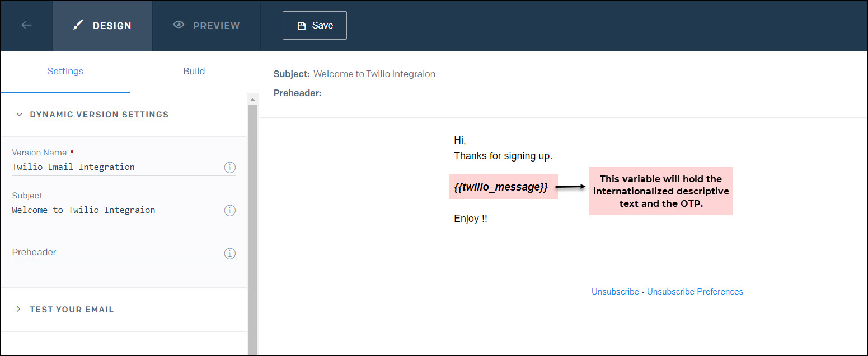868x356 pixels.
Task: Click the settings panel scrollbar up arrow
Action: pos(252,99)
